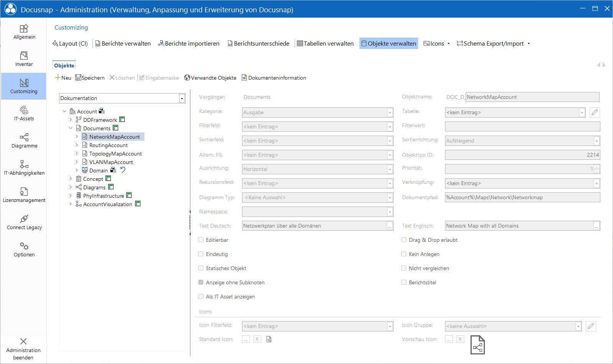
Task: Enable the Statisches Objekt checkbox
Action: (x=201, y=268)
